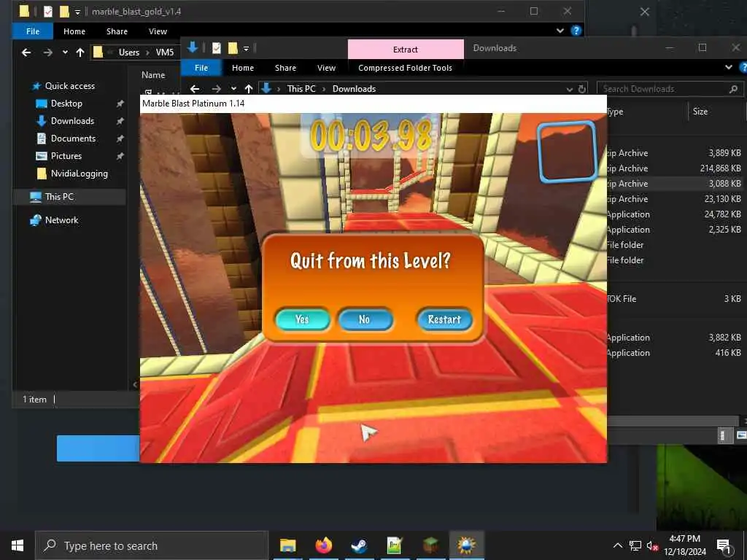Click the Type column header in Downloads
Image resolution: width=747 pixels, height=560 pixels.
[x=614, y=112]
